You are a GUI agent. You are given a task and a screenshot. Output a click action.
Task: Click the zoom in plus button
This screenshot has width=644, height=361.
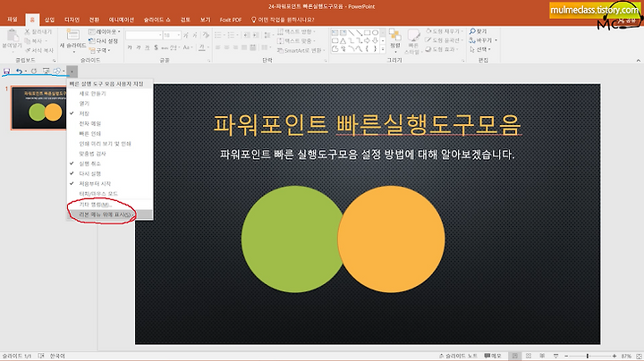tap(614, 356)
